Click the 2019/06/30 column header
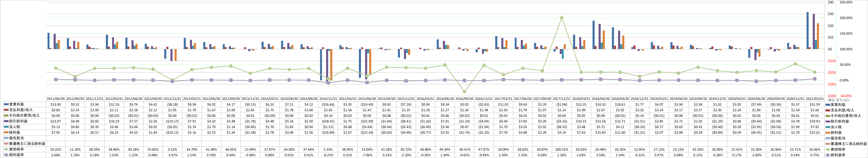The height and width of the screenshot is (158, 868). (x=678, y=99)
